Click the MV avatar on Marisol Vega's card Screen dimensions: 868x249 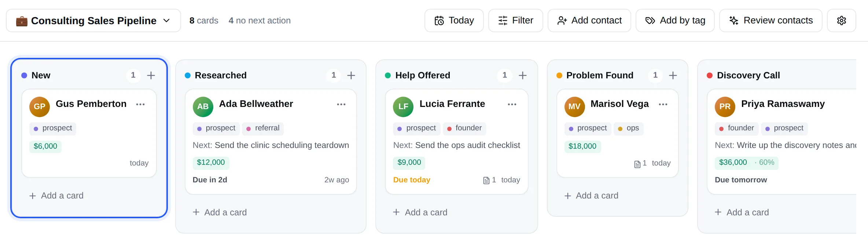574,107
